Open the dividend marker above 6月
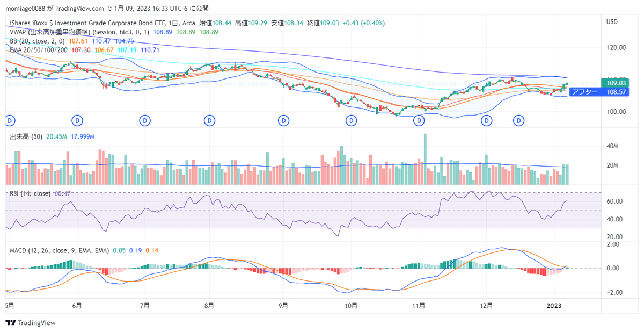 click(x=77, y=121)
